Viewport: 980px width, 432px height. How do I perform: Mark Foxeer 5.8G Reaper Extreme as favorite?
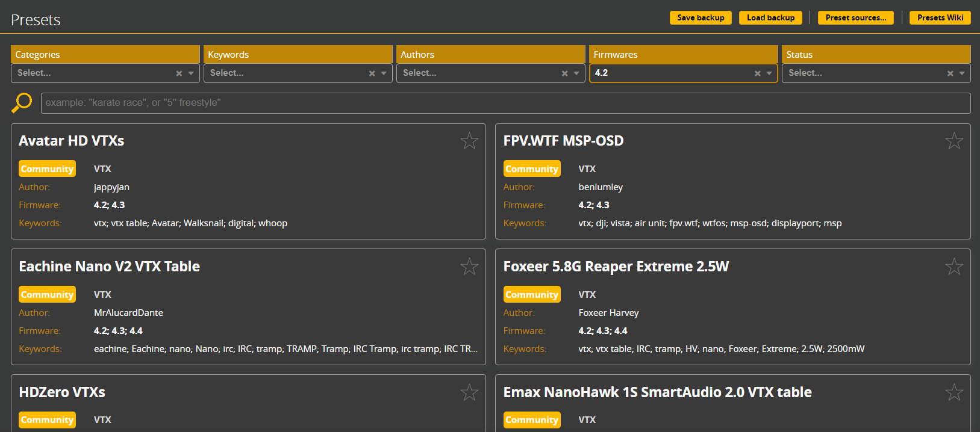click(x=953, y=267)
